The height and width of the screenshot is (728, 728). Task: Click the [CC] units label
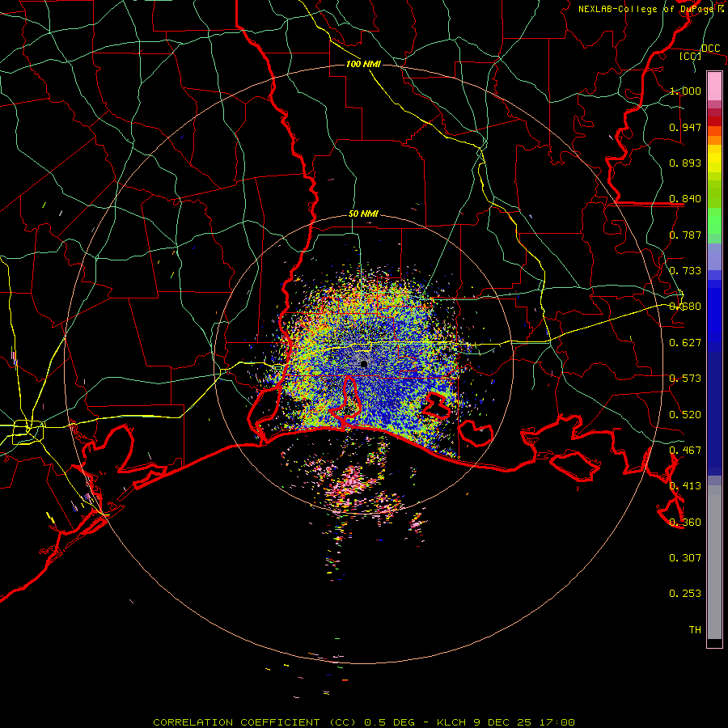[x=691, y=56]
